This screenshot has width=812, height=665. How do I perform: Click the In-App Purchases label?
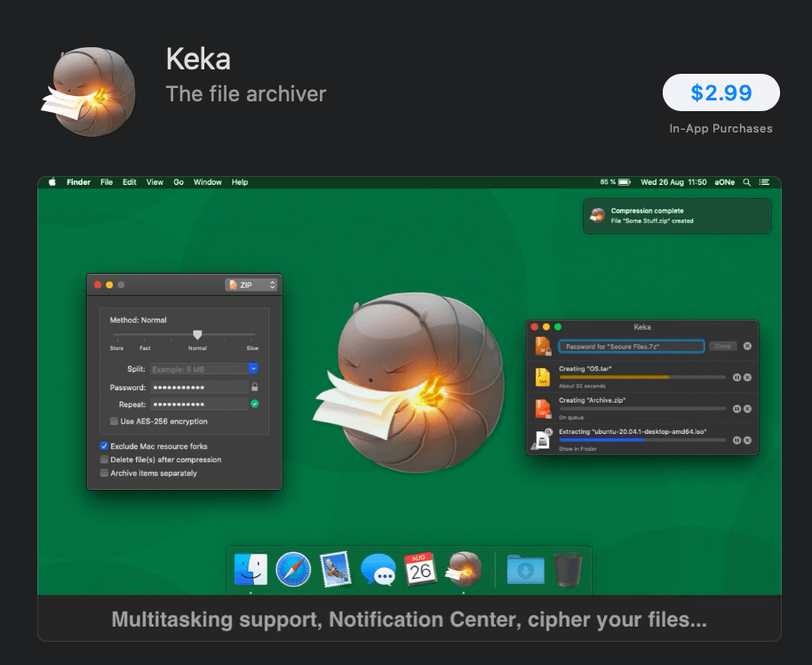click(x=720, y=128)
